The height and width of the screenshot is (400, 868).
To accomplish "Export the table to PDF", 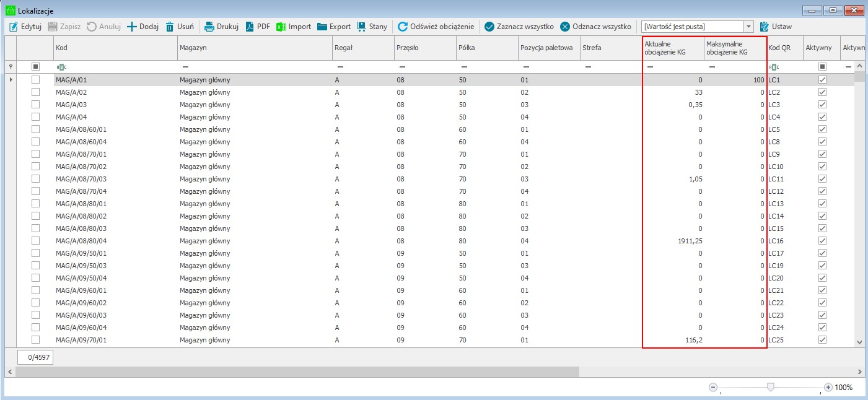I will (x=258, y=27).
